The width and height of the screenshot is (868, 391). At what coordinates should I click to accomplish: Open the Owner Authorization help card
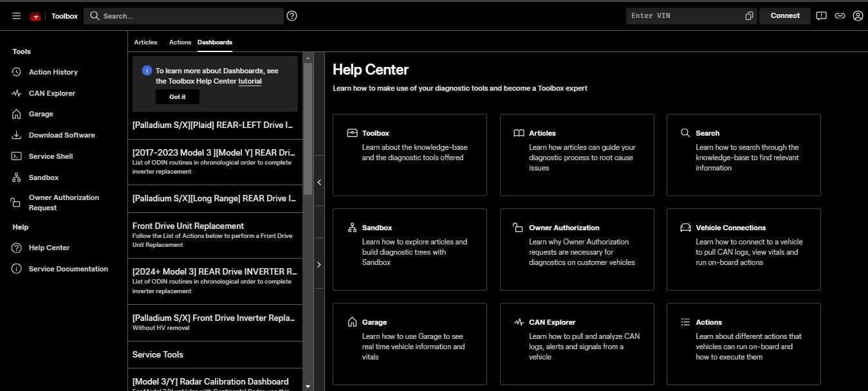coord(577,250)
